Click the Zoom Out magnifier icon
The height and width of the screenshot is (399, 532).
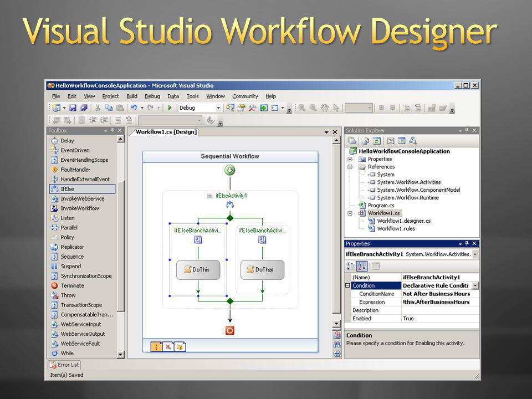pos(313,108)
